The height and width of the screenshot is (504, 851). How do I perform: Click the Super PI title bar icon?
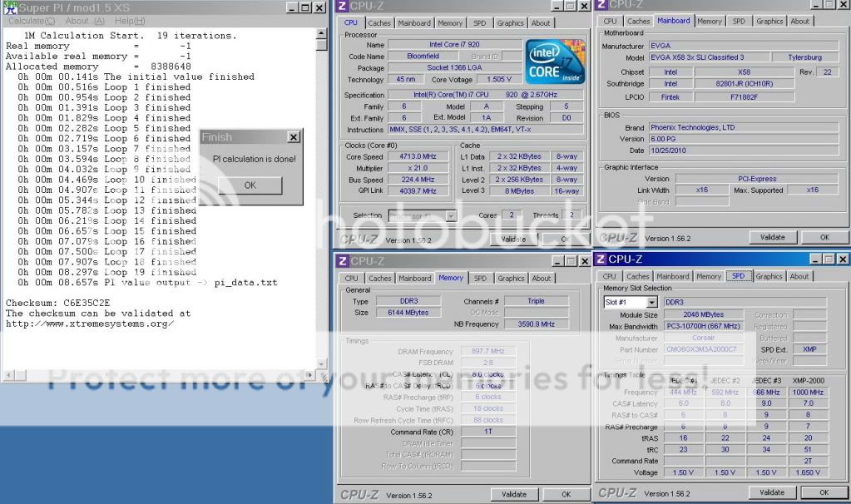click(8, 7)
